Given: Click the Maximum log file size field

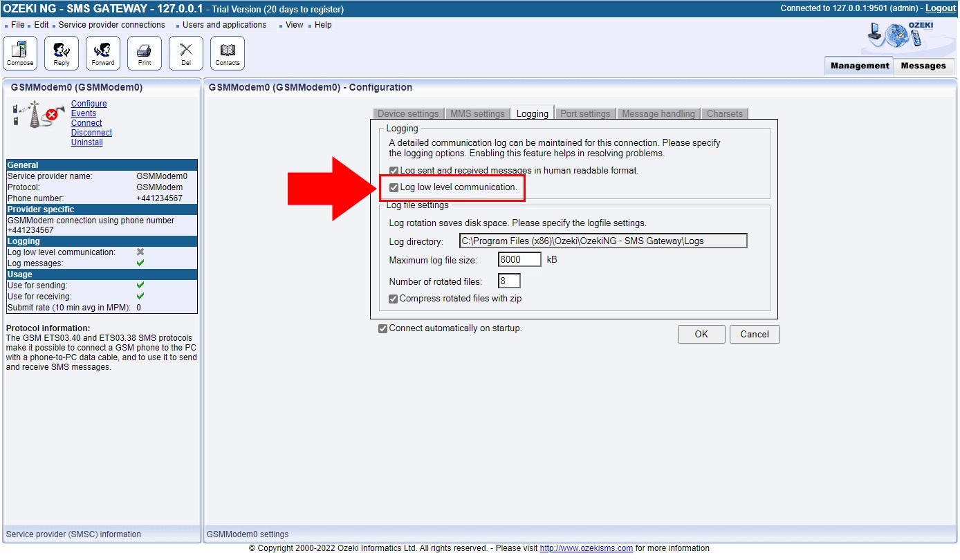Looking at the screenshot, I should click(519, 259).
